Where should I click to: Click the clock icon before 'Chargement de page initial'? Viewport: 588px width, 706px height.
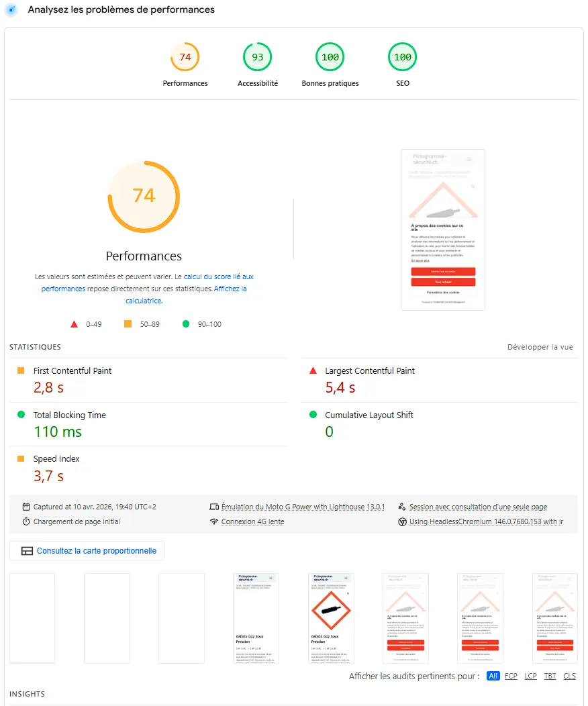[x=27, y=521]
